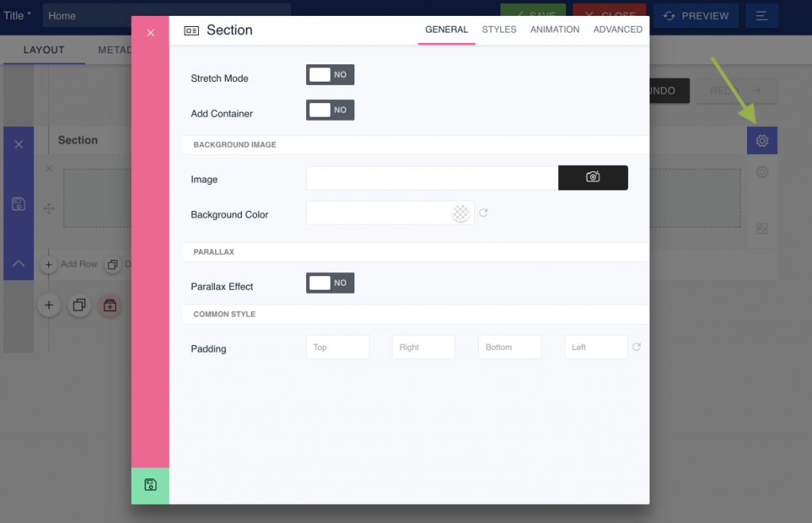
Task: Click the duplicate icon beside Add Row
Action: point(112,263)
